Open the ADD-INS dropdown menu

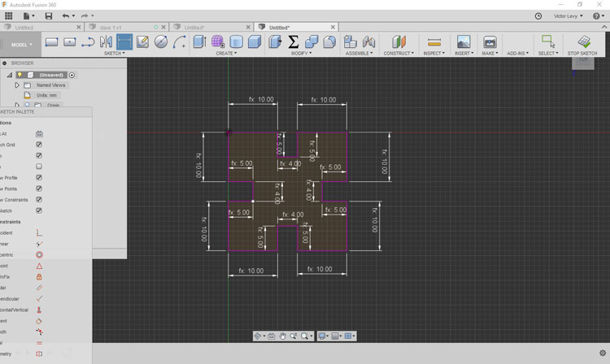point(517,54)
